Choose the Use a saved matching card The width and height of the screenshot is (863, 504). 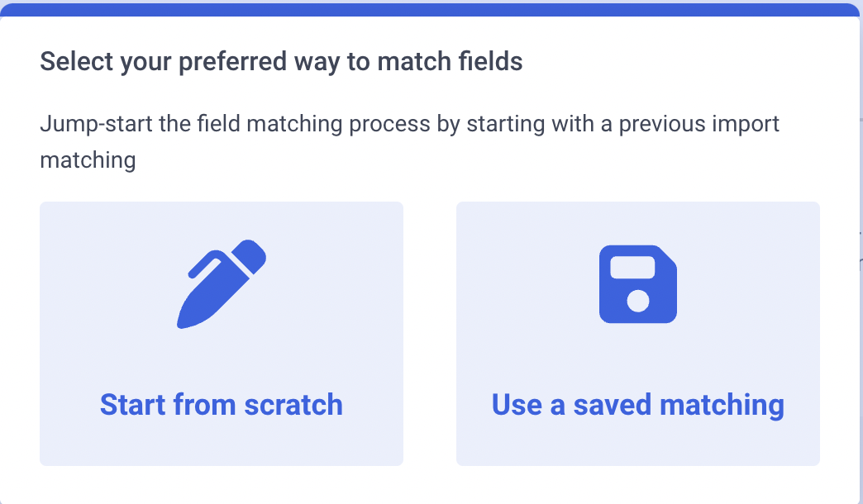coord(638,334)
